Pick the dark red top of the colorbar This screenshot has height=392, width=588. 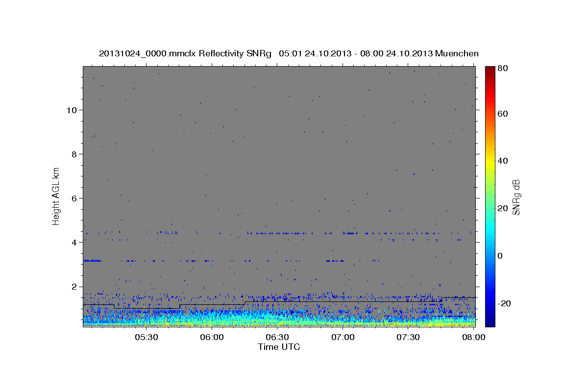coord(490,70)
